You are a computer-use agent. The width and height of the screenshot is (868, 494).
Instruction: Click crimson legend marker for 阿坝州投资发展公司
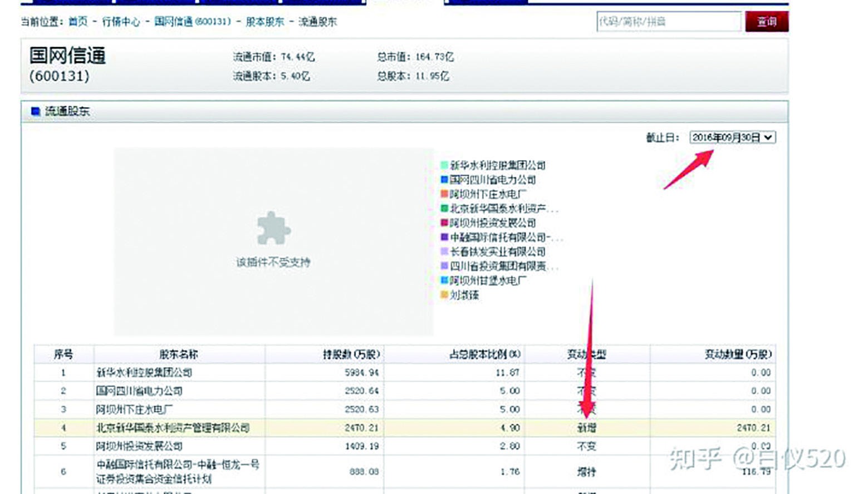[x=444, y=223]
